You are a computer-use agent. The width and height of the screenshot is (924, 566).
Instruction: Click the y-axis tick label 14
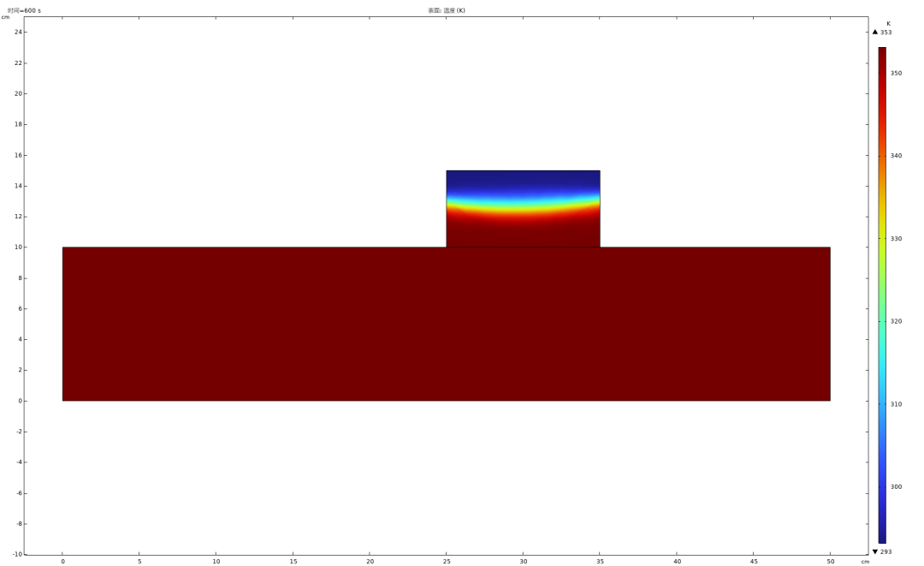(x=18, y=186)
